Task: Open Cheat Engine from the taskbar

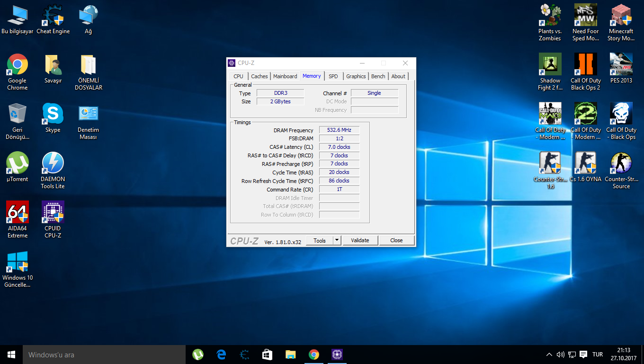Action: pyautogui.click(x=244, y=355)
